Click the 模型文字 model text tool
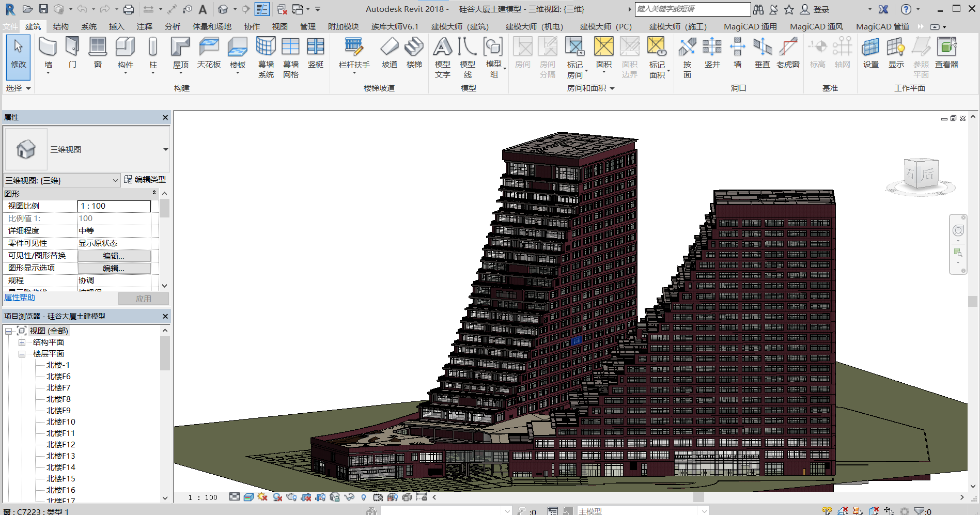 click(442, 57)
